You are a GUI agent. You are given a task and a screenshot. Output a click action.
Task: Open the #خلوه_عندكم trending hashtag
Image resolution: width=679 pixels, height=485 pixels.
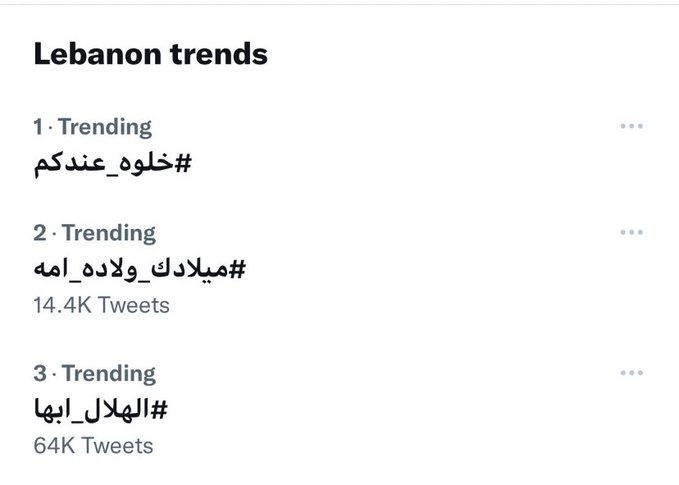pos(111,161)
